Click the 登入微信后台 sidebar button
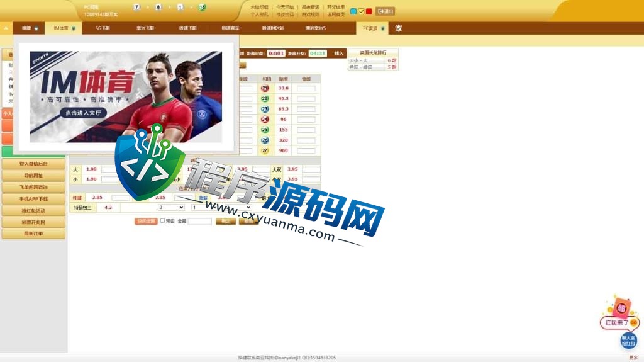The image size is (644, 362). pos(33,164)
